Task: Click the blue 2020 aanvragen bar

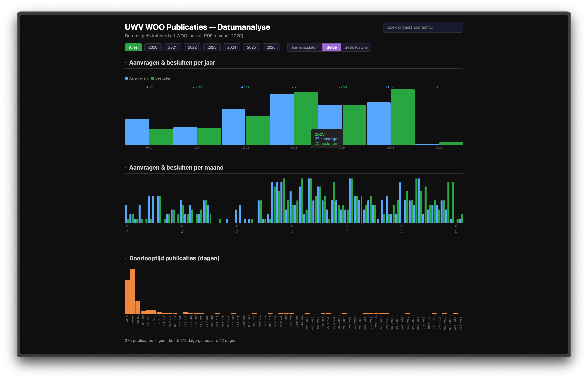Action: (137, 132)
